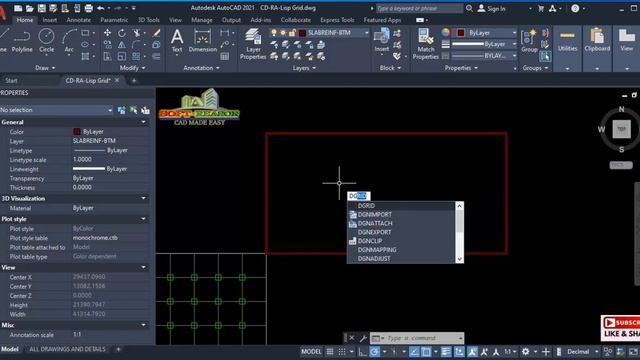The image size is (640, 360).
Task: Collapse the Plot style section
Action: 143,219
